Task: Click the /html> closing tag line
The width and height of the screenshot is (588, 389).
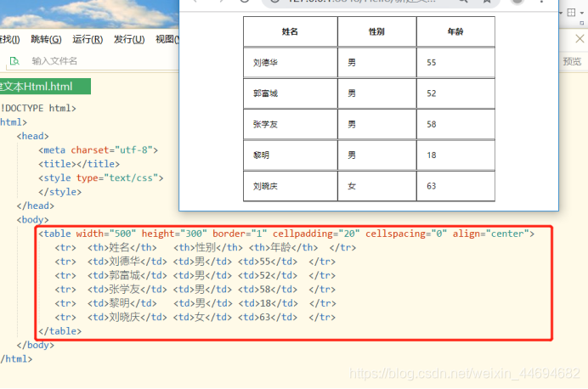Action: coord(16,359)
